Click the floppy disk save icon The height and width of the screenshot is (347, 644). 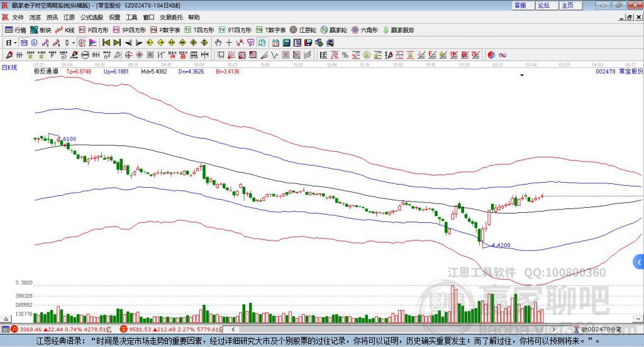click(x=308, y=43)
